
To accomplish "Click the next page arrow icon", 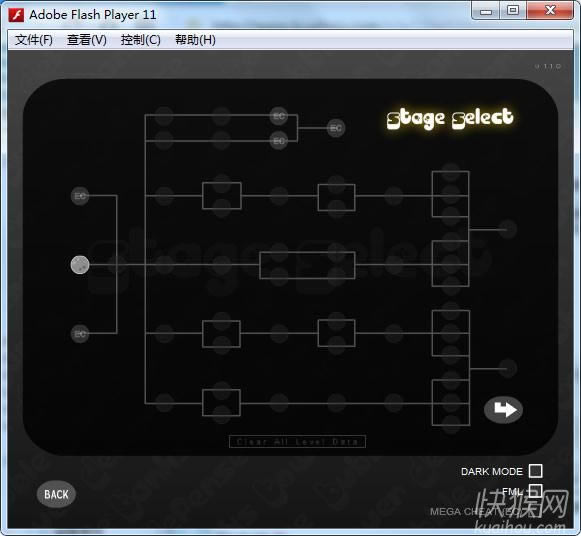I will (x=503, y=410).
